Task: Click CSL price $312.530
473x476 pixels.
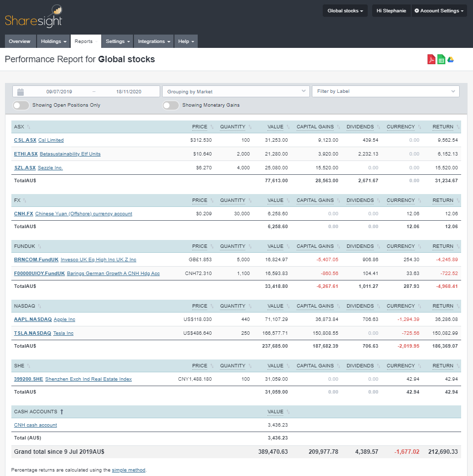Action: pyautogui.click(x=201, y=140)
